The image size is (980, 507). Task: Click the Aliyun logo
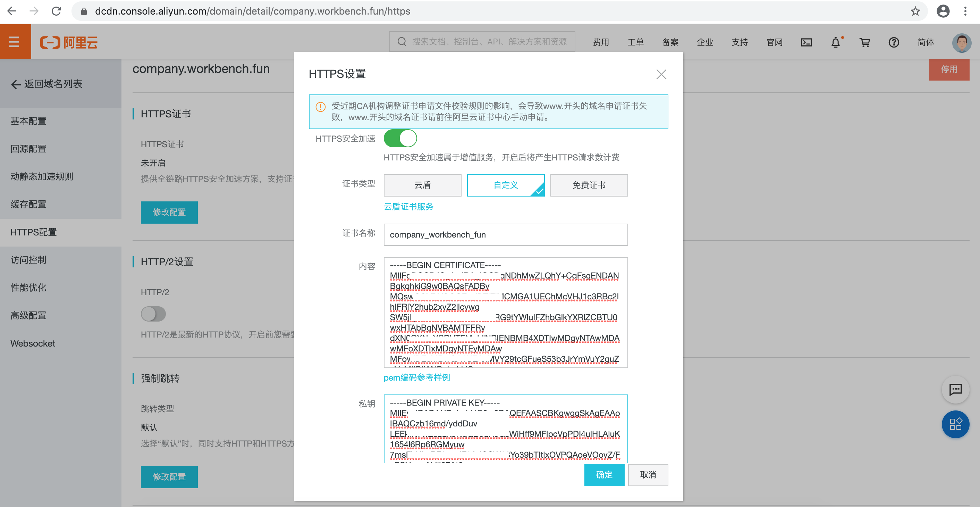tap(69, 42)
